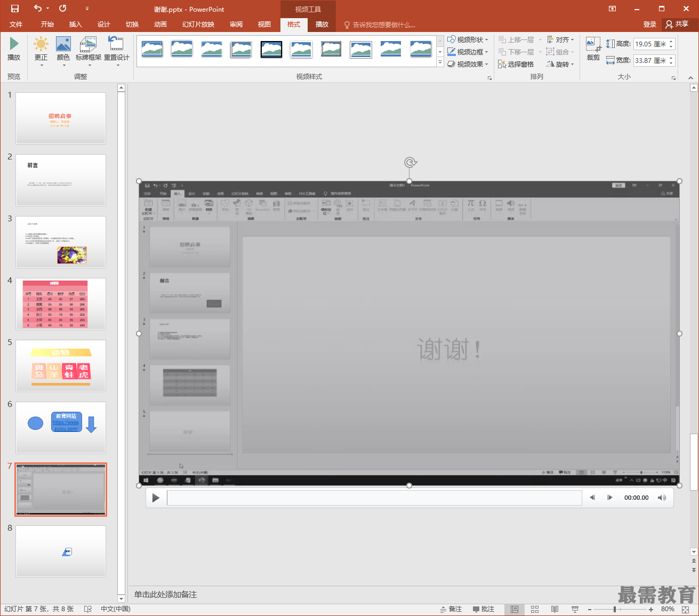Image resolution: width=699 pixels, height=616 pixels.
Task: Expand the 对齐 align dropdown
Action: click(x=560, y=39)
